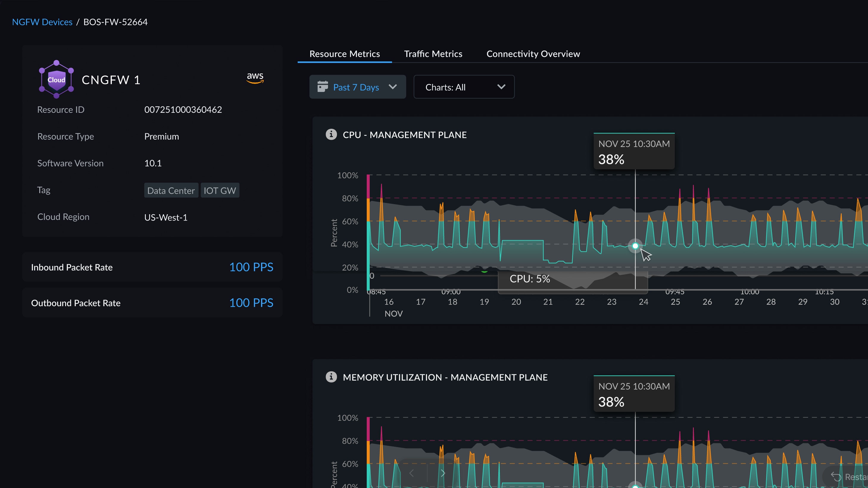Image resolution: width=868 pixels, height=488 pixels.
Task: Switch to the Traffic Metrics tab
Action: pos(433,54)
